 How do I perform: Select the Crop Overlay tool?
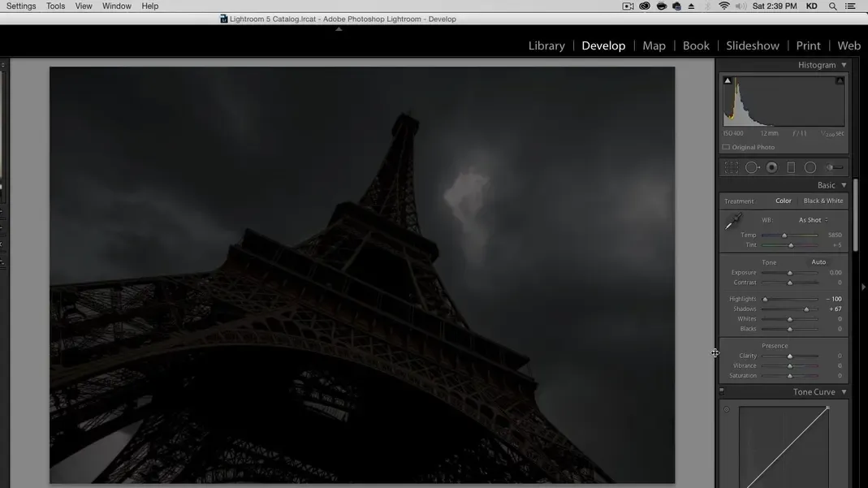732,167
